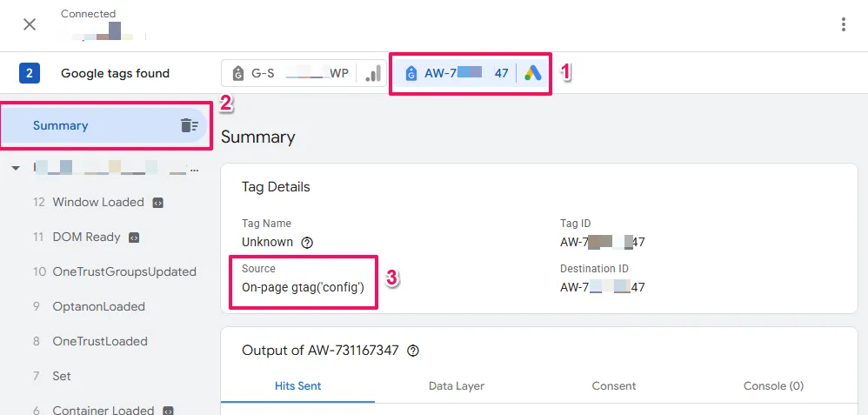Select the OneTrustGroupsUpdated event
Image resolution: width=868 pixels, height=415 pixels.
[124, 271]
